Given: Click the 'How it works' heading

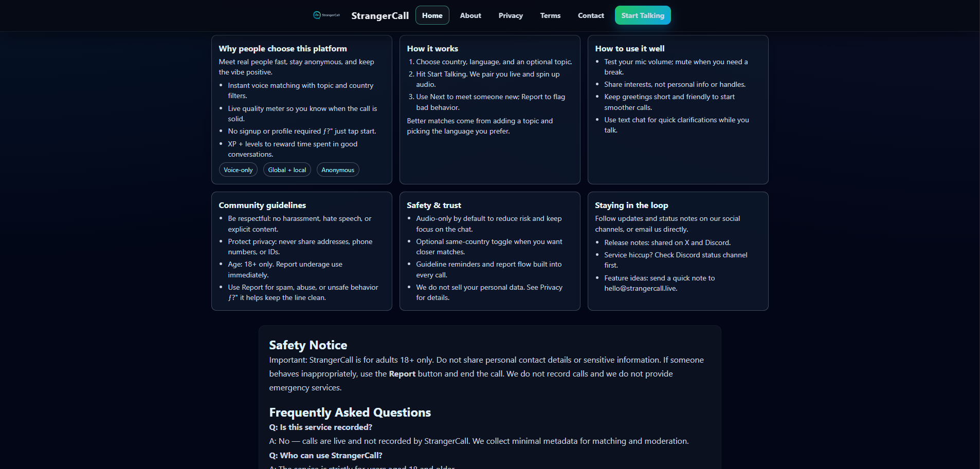Looking at the screenshot, I should (432, 48).
